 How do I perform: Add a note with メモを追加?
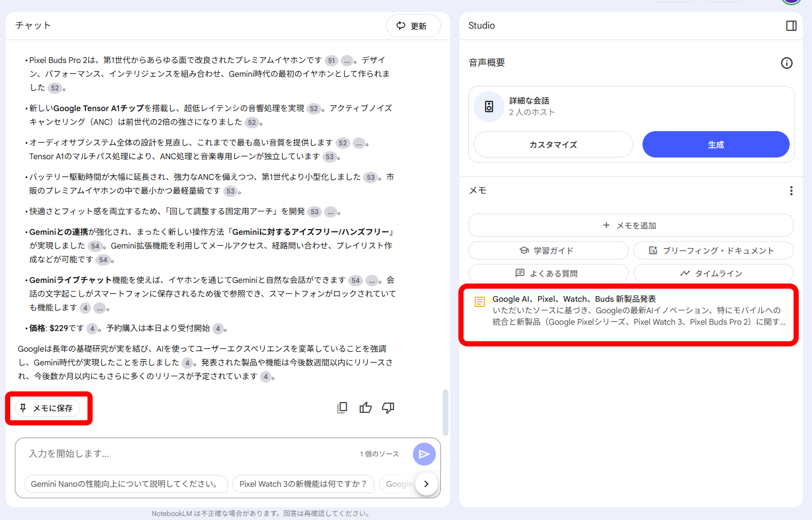630,226
